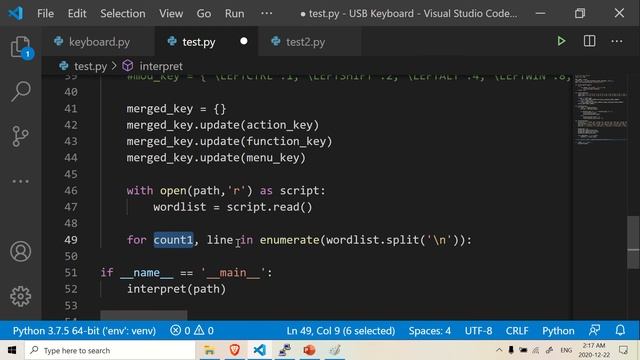This screenshot has height=360, width=640.
Task: Run the Python file with the play button
Action: [561, 41]
